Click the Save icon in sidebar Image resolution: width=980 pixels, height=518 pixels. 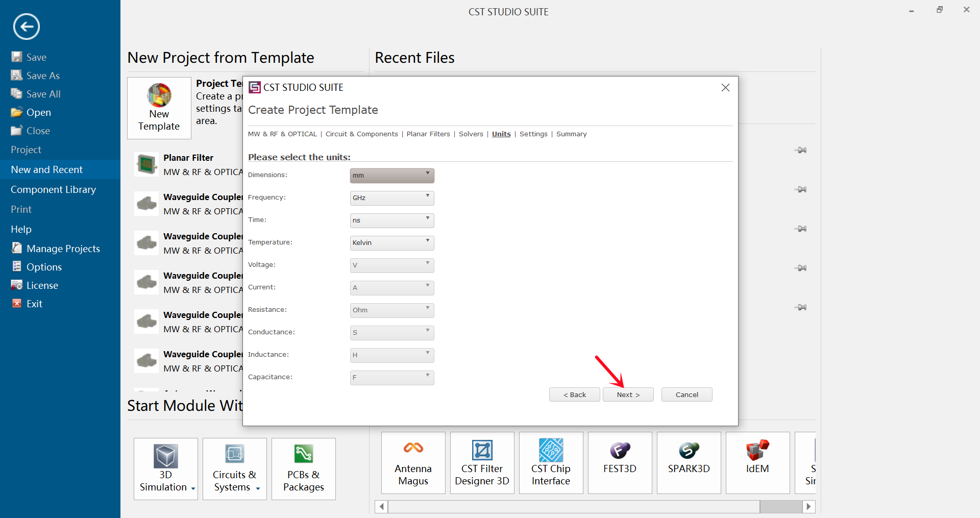click(17, 57)
